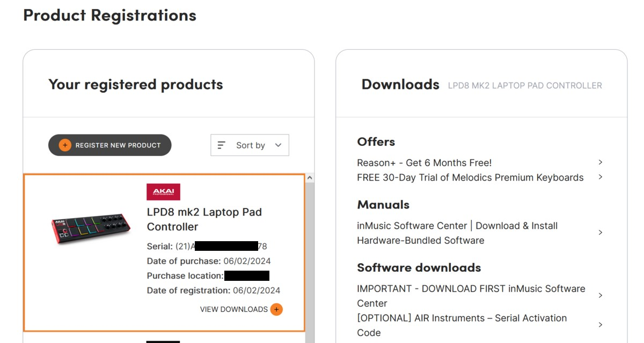Click the arrow beside AIR Instruments Serial Activation

601,325
